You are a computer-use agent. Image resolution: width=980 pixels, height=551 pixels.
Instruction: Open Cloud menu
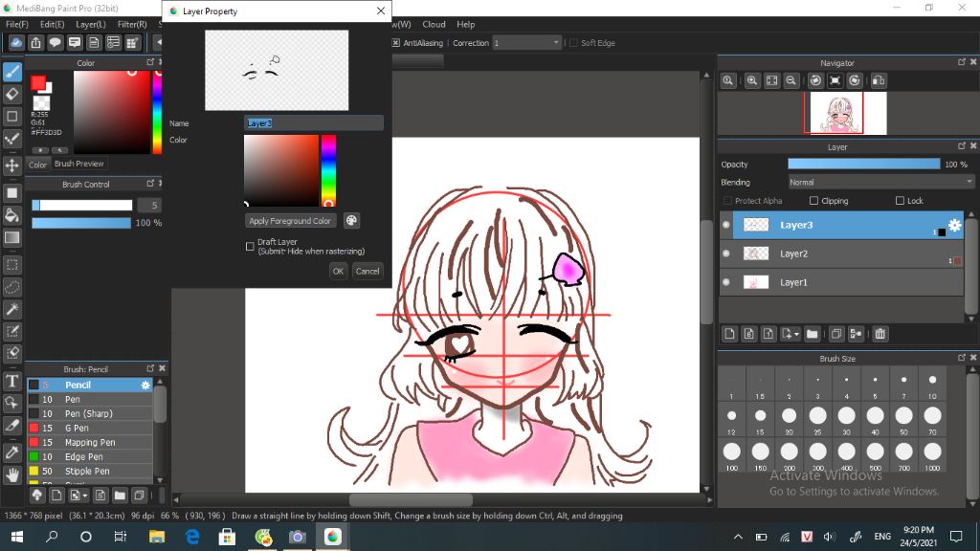pyautogui.click(x=434, y=24)
